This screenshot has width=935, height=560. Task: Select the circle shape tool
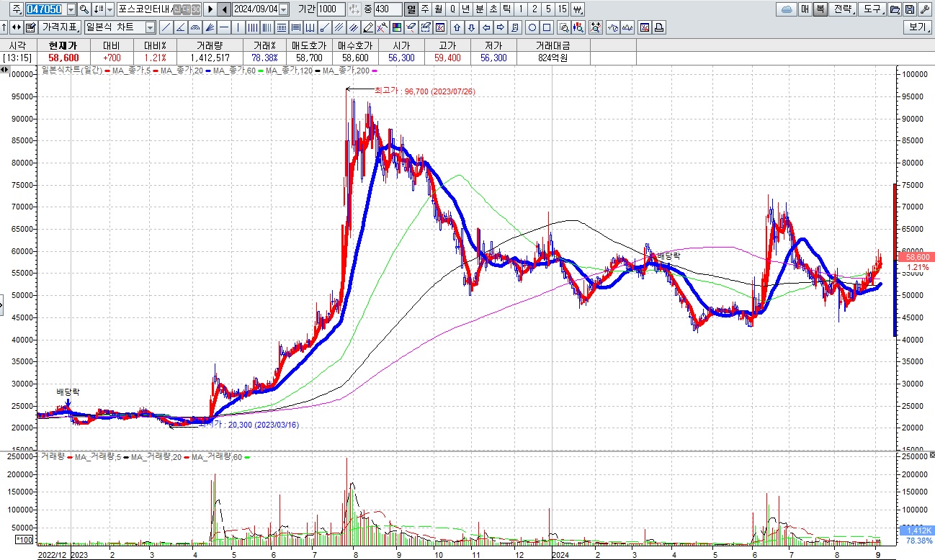pos(532,27)
